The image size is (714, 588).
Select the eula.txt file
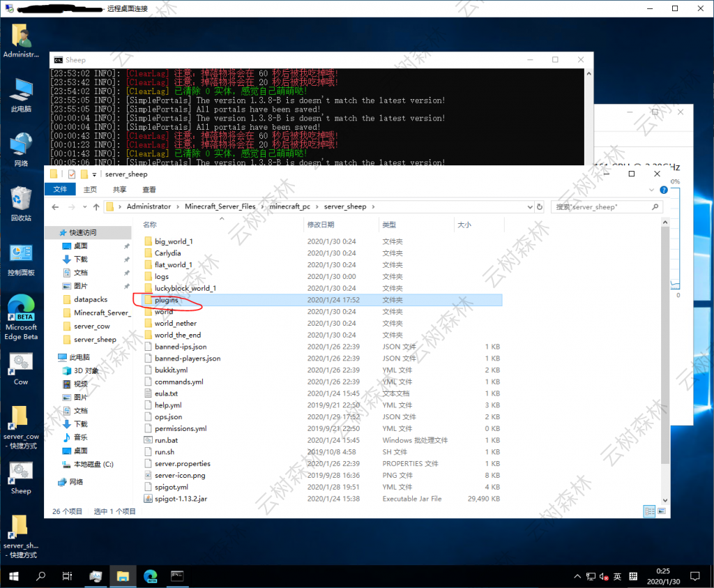pos(166,393)
